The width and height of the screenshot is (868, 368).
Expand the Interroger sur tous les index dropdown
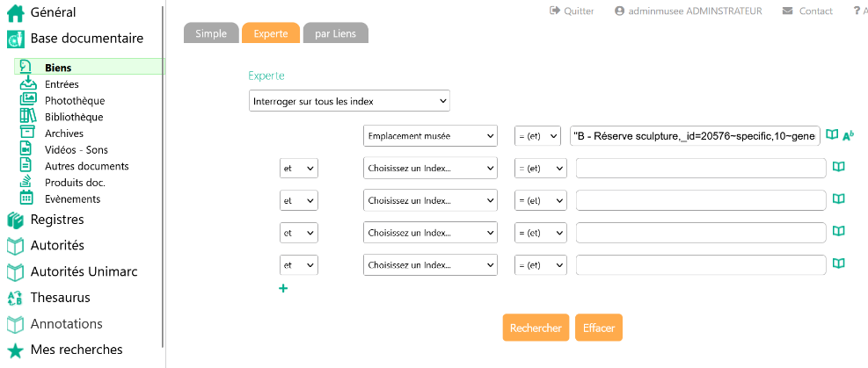(x=349, y=101)
